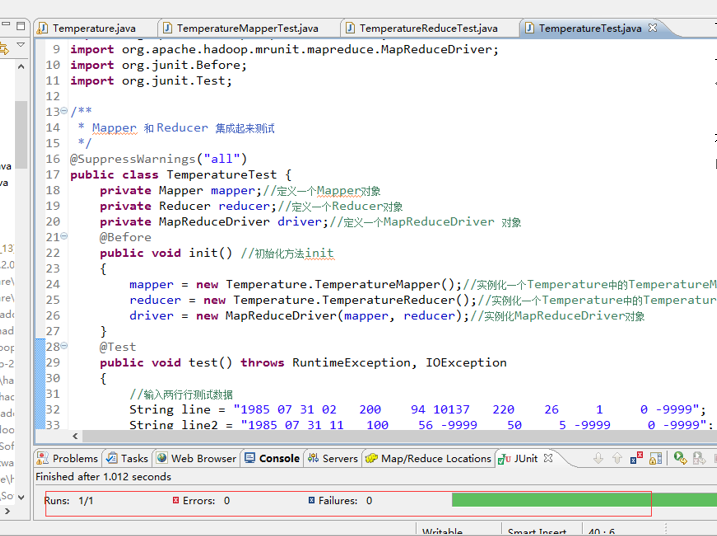Viewport: 717px width, 536px height.
Task: Click the Web Browser globe icon
Action: tap(161, 458)
